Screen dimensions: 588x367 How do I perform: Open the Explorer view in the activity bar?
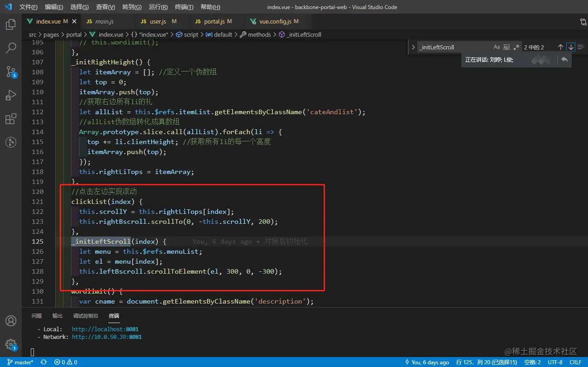coord(11,24)
